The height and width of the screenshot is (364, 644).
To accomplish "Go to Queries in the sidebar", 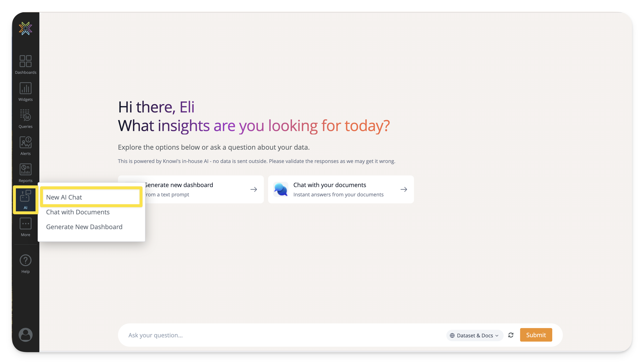I will (26, 119).
